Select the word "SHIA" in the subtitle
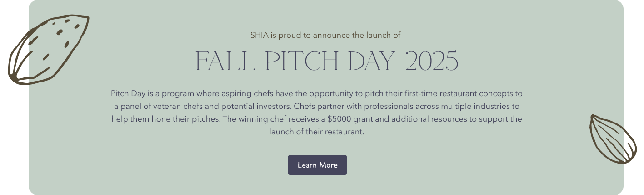This screenshot has height=195, width=644. pyautogui.click(x=260, y=35)
